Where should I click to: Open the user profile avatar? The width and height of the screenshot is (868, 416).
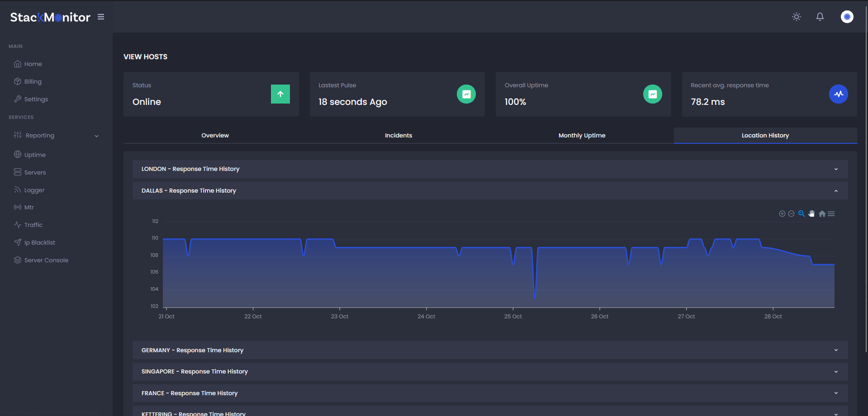[847, 17]
